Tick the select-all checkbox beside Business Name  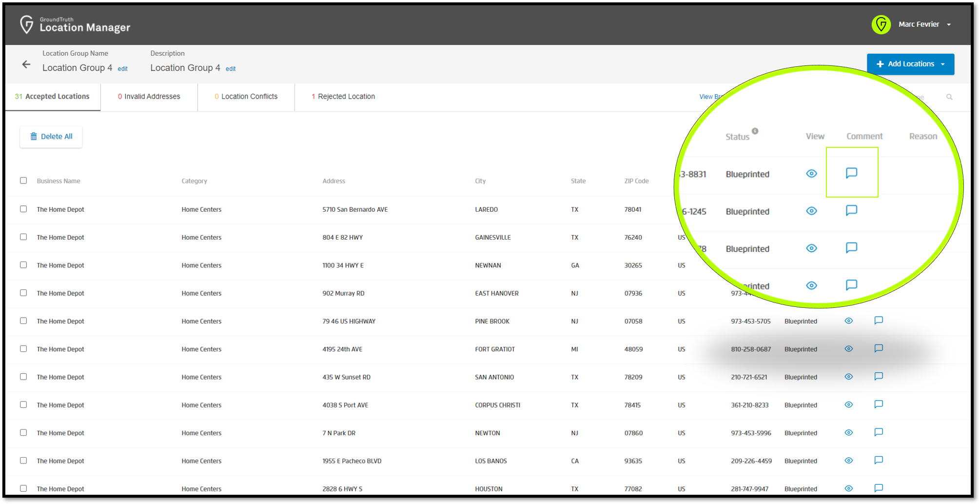pyautogui.click(x=23, y=181)
